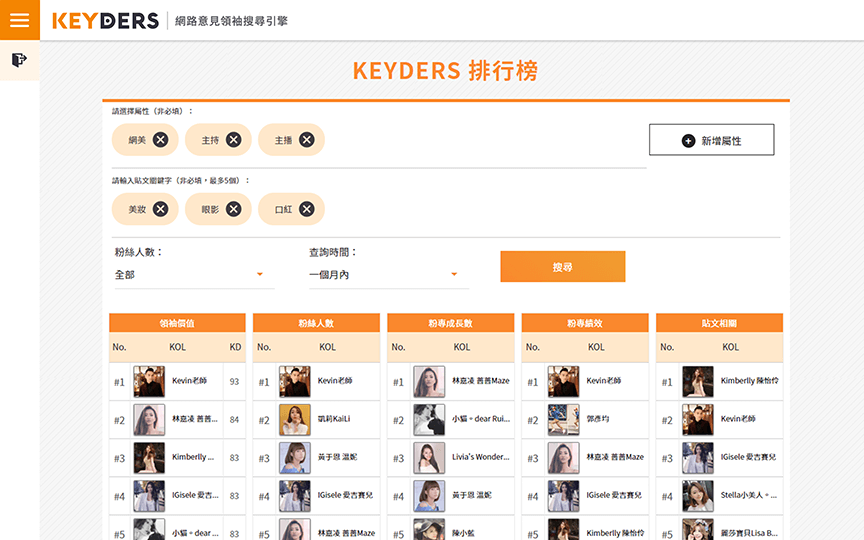The width and height of the screenshot is (864, 540).
Task: Open Kimberlly photo in 貼文相關 #1
Action: click(698, 381)
